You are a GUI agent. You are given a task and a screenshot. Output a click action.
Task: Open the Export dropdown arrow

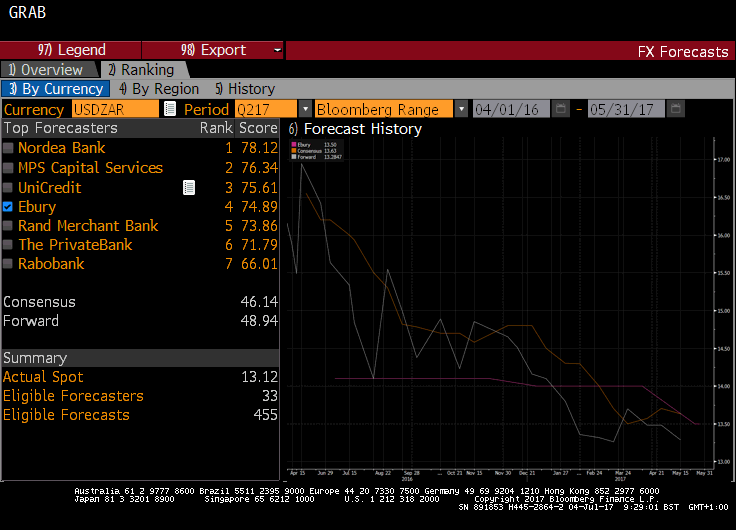coord(277,50)
